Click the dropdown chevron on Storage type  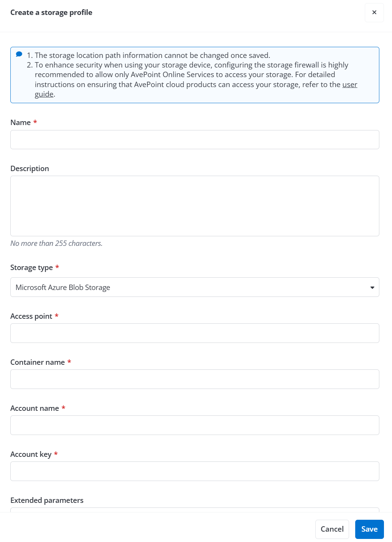372,287
